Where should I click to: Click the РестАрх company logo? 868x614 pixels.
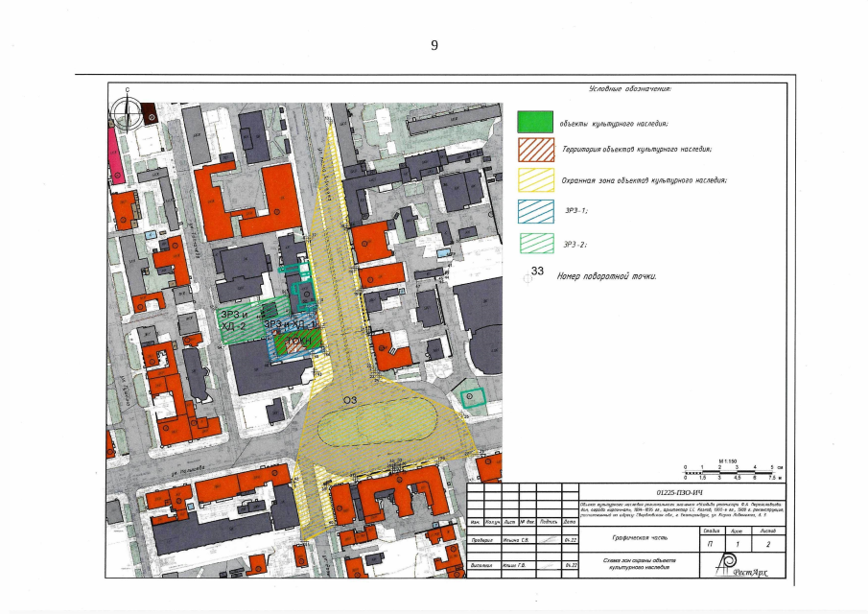coord(734,568)
